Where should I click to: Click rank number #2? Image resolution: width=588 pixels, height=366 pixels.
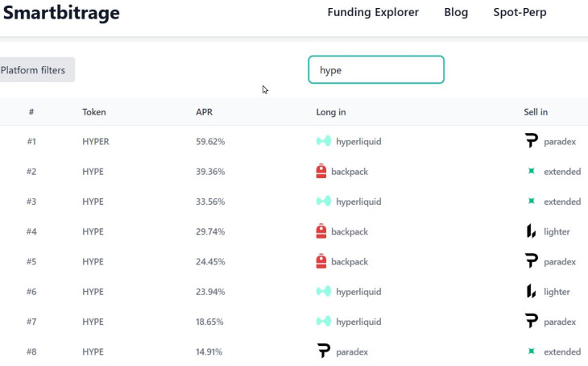click(31, 172)
